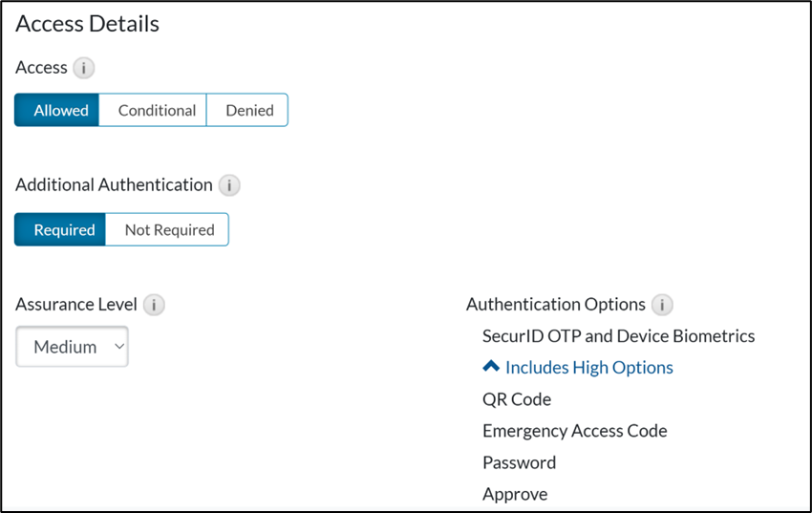Click the Additional Authentication info icon
The height and width of the screenshot is (513, 812).
click(229, 185)
